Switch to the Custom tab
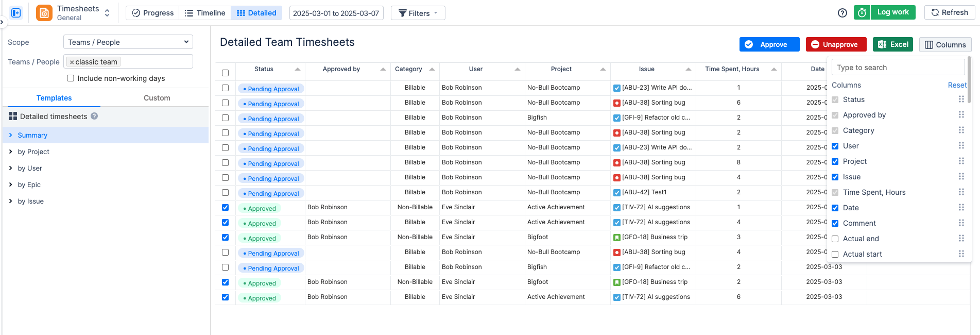 [x=157, y=98]
